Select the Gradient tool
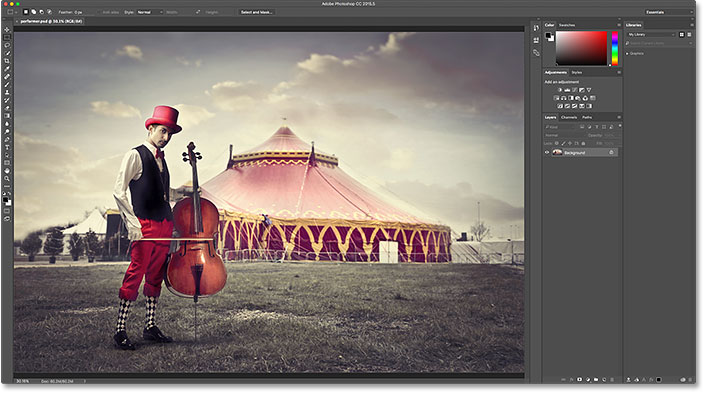704x393 pixels. pos(7,115)
